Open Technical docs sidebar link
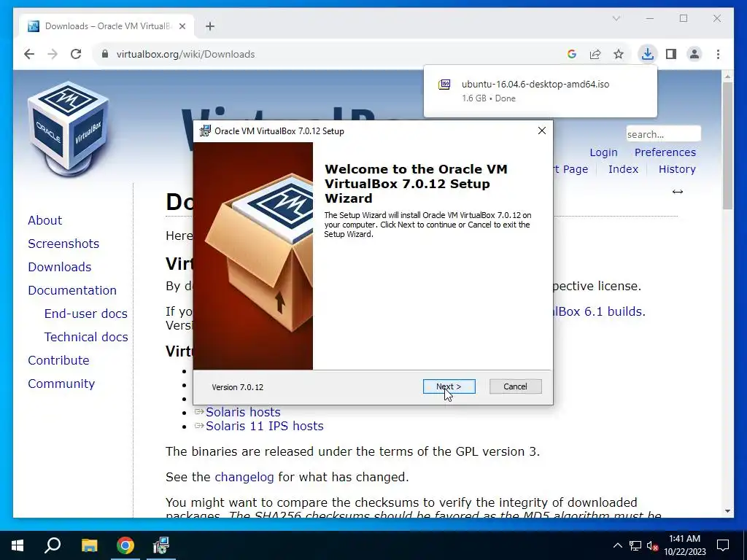 (x=86, y=337)
